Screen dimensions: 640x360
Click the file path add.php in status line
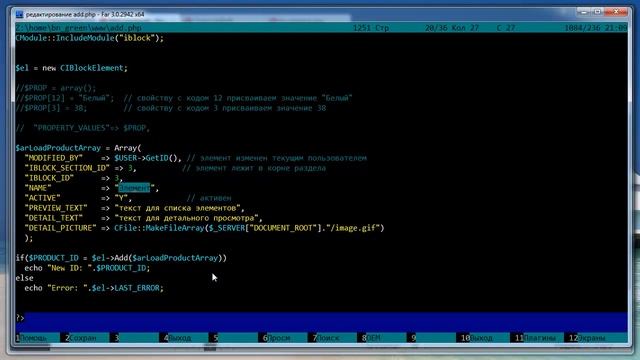[x=78, y=28]
